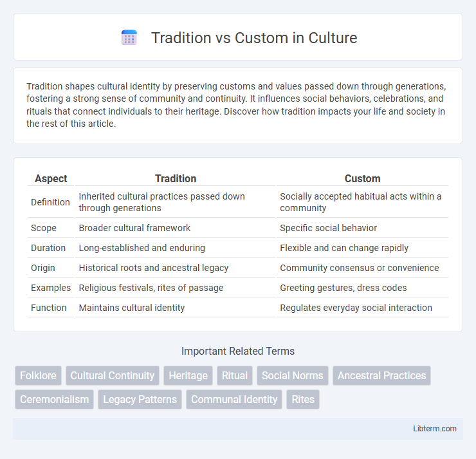The height and width of the screenshot is (459, 476).
Task: Click the calendar grid icon beside the title
Action: (129, 38)
